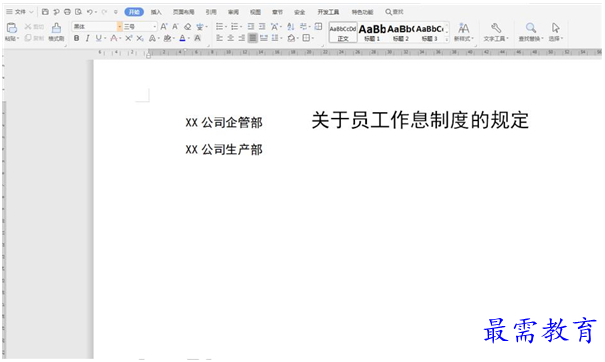Click the Paste clipboard icon
Viewport: 605px width, 362px height.
(x=12, y=28)
